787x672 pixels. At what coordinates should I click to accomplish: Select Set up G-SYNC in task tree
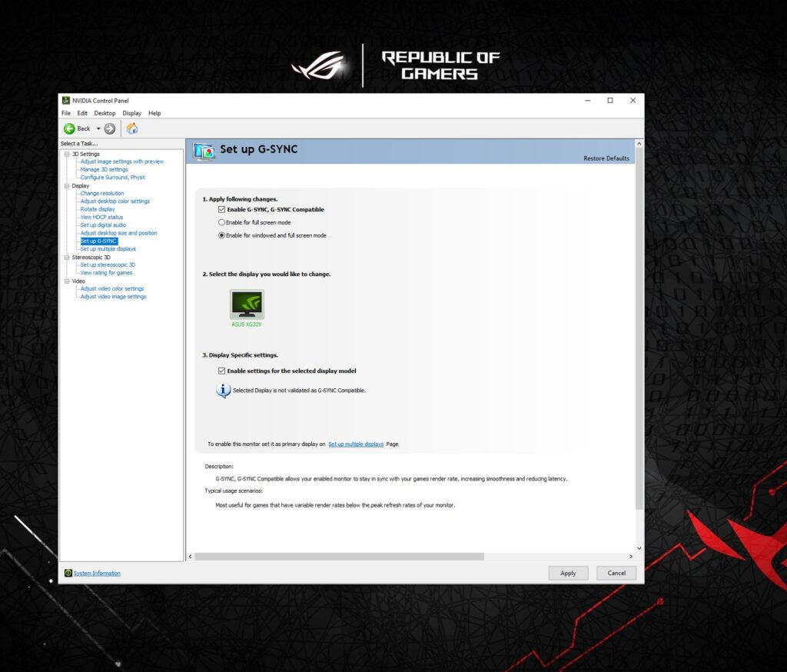99,241
